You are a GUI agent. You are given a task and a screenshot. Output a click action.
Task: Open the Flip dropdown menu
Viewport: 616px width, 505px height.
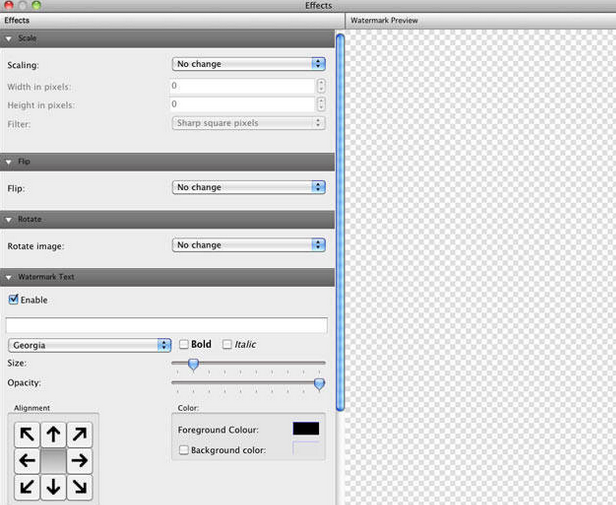click(x=248, y=187)
